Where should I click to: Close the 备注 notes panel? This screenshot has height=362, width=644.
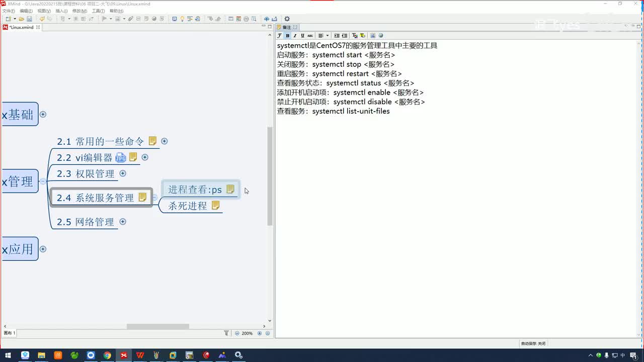(295, 27)
